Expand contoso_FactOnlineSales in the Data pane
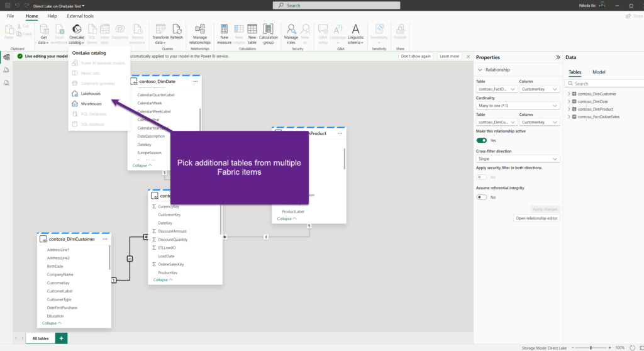This screenshot has height=351, width=644. coord(569,117)
